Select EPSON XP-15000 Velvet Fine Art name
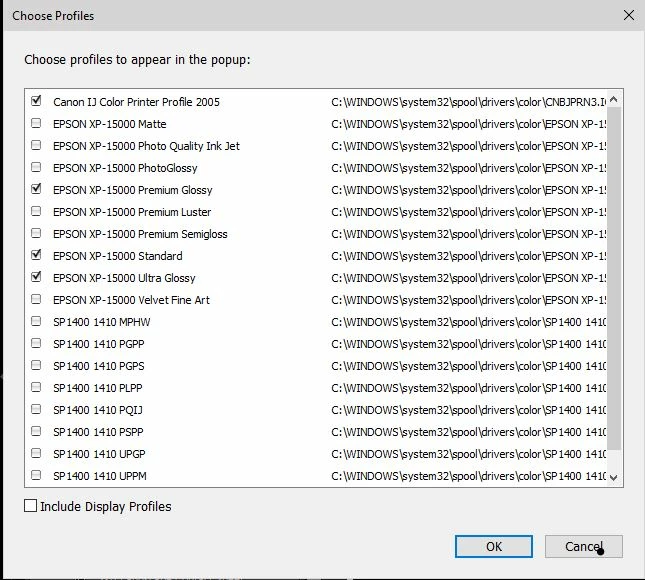 coord(131,300)
